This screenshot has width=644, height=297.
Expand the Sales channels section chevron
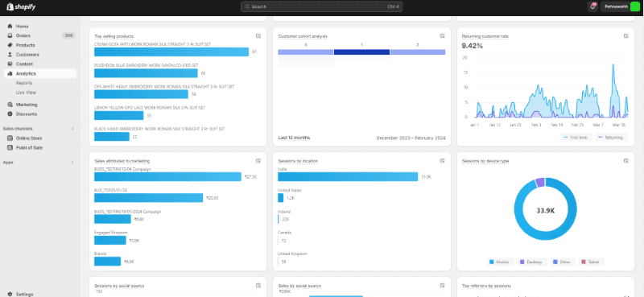pyautogui.click(x=72, y=129)
